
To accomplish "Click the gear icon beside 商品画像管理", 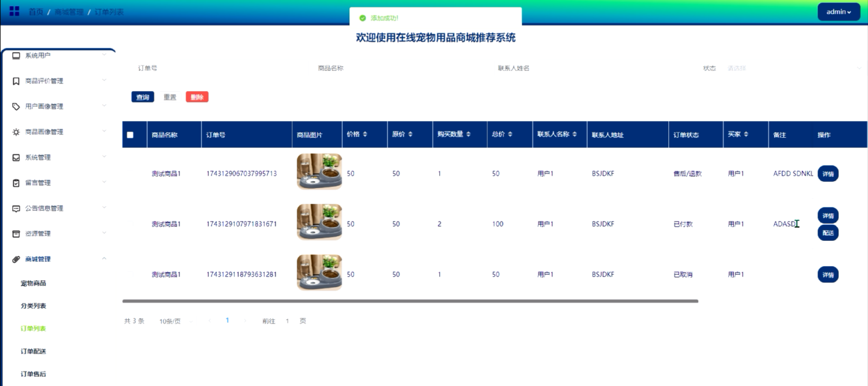I will click(x=16, y=132).
